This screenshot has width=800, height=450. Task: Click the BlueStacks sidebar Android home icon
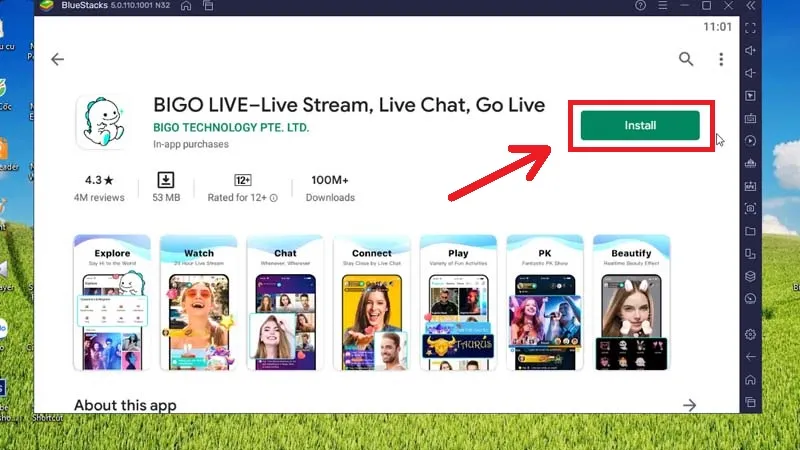click(x=750, y=380)
